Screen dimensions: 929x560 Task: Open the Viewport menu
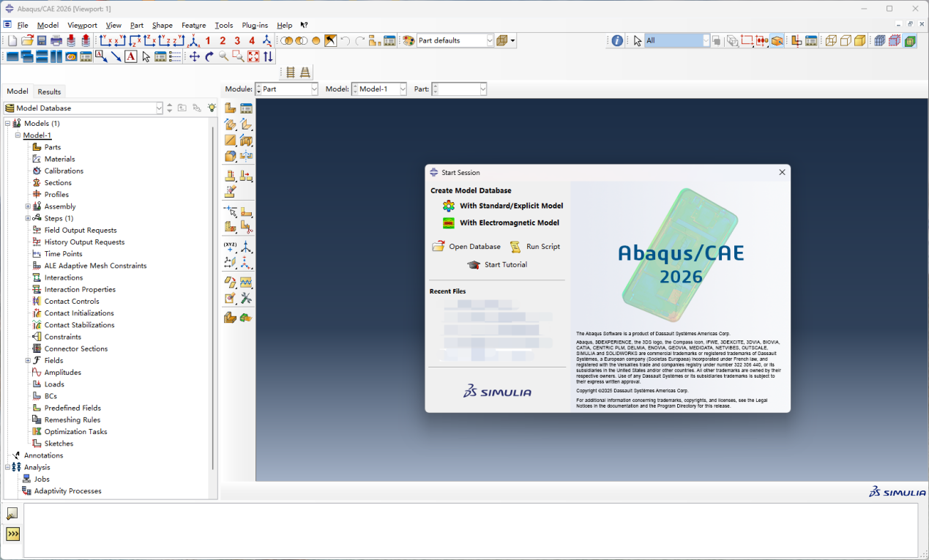point(82,25)
